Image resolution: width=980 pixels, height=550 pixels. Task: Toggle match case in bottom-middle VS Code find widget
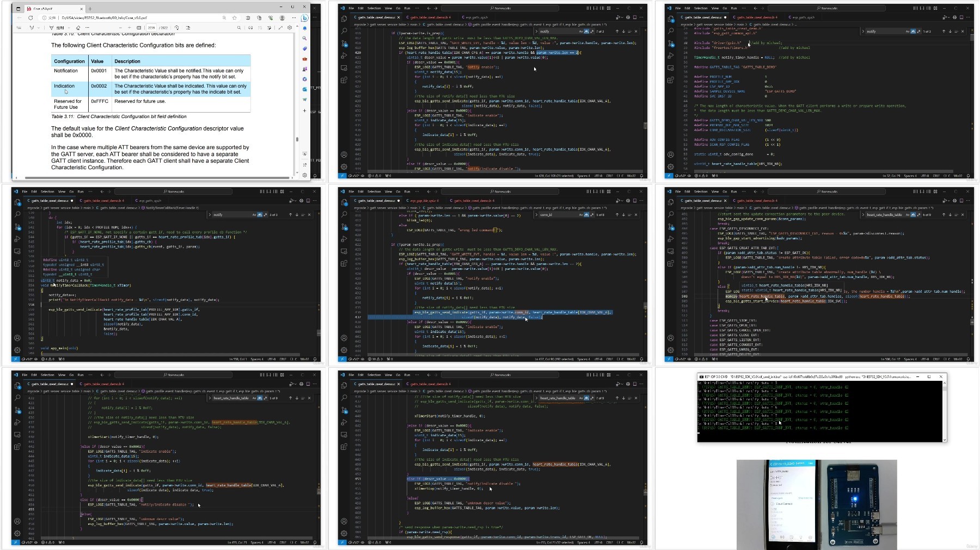coord(581,398)
